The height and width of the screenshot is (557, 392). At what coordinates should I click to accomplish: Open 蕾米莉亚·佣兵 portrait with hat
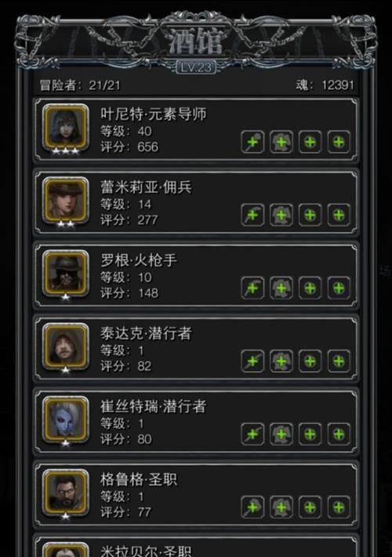[x=66, y=200]
